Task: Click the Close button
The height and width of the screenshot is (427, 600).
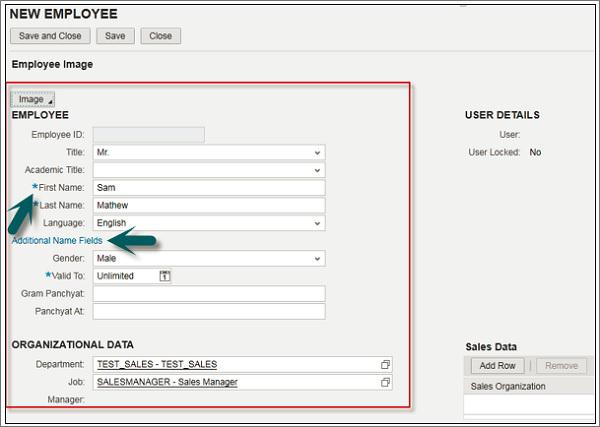Action: pyautogui.click(x=160, y=36)
